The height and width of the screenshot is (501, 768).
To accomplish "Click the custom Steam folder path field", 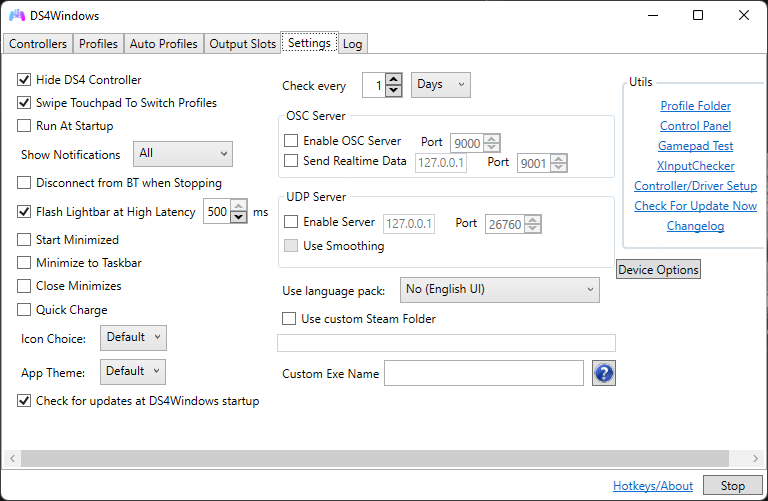I will coord(446,343).
